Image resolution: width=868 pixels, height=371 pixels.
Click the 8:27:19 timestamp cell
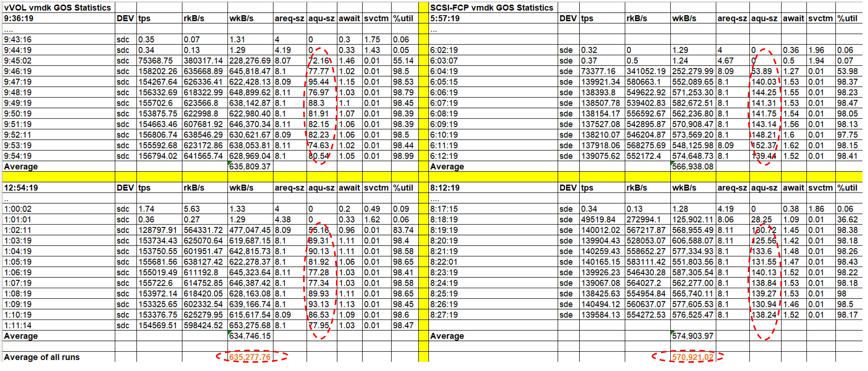444,315
